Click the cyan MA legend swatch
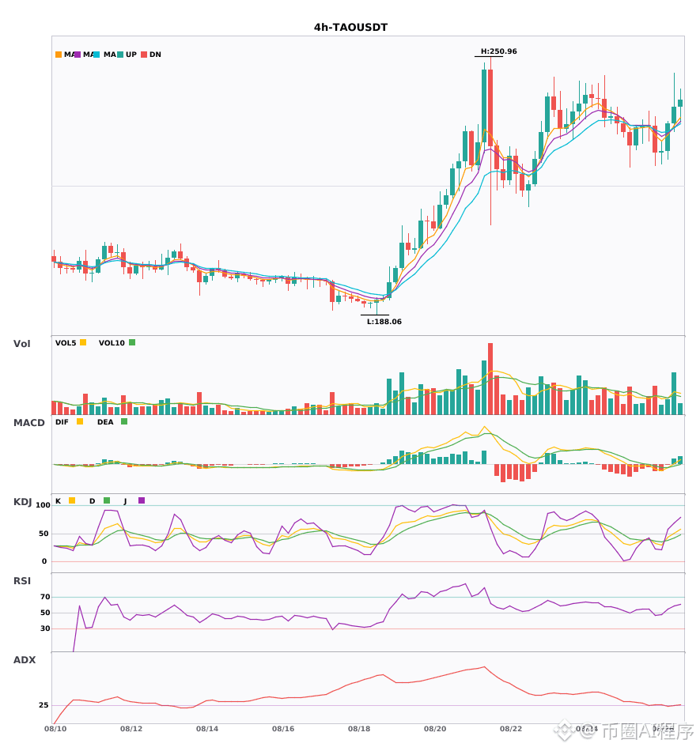700x751 pixels. pos(96,55)
